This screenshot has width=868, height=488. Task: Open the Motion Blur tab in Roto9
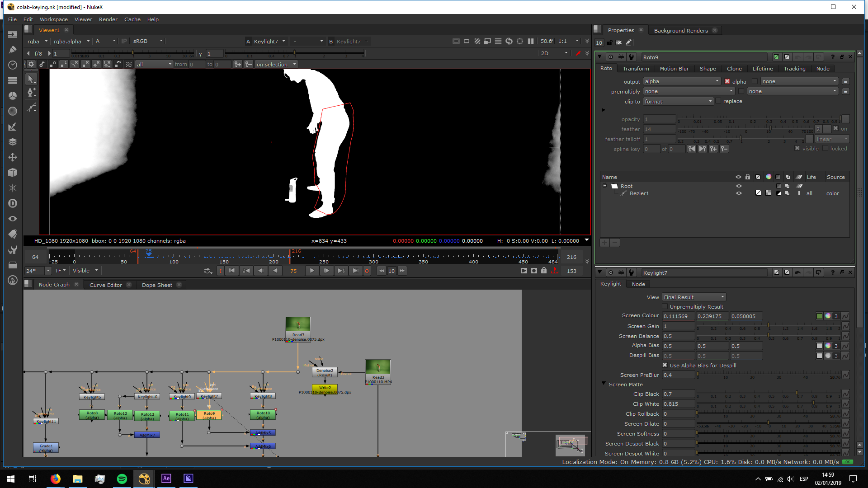[x=674, y=69]
